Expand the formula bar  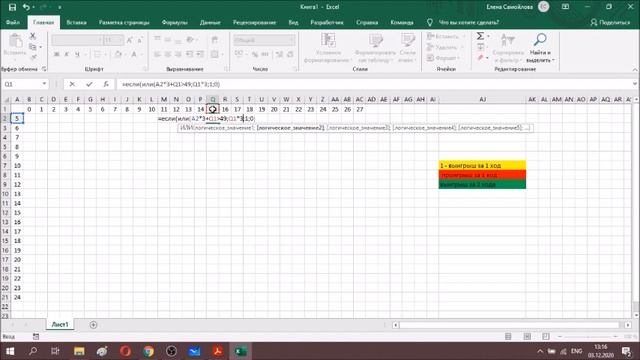coord(635,84)
